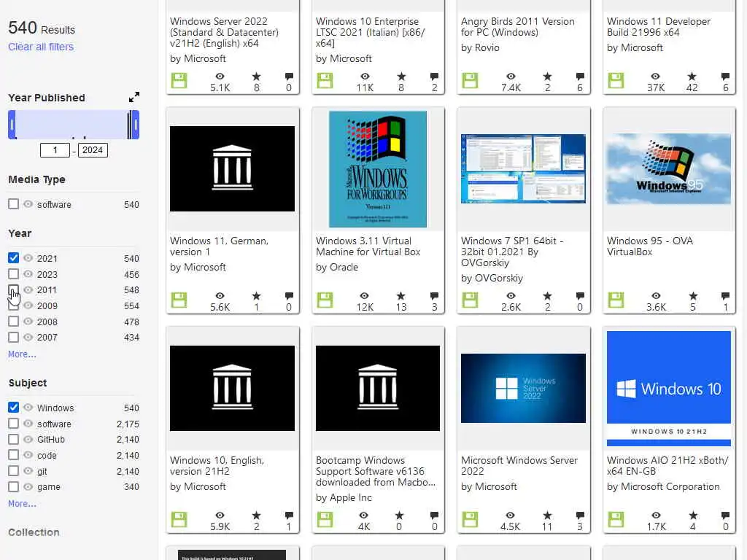Image resolution: width=747 pixels, height=560 pixels.
Task: Open Windows 3.11 Virtual Machine title link
Action: tap(368, 246)
